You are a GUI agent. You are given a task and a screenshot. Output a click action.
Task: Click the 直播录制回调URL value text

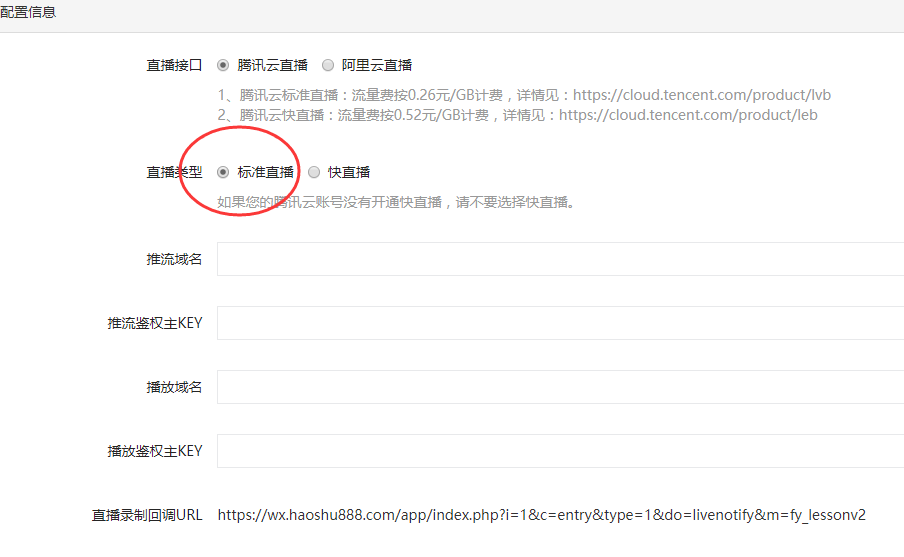click(541, 515)
